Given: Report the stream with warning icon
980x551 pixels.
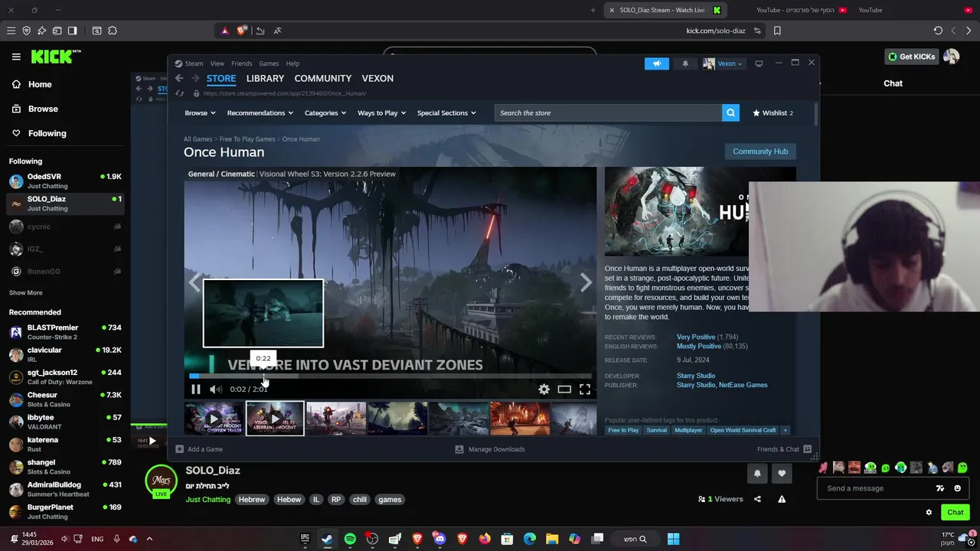Looking at the screenshot, I should click(782, 499).
